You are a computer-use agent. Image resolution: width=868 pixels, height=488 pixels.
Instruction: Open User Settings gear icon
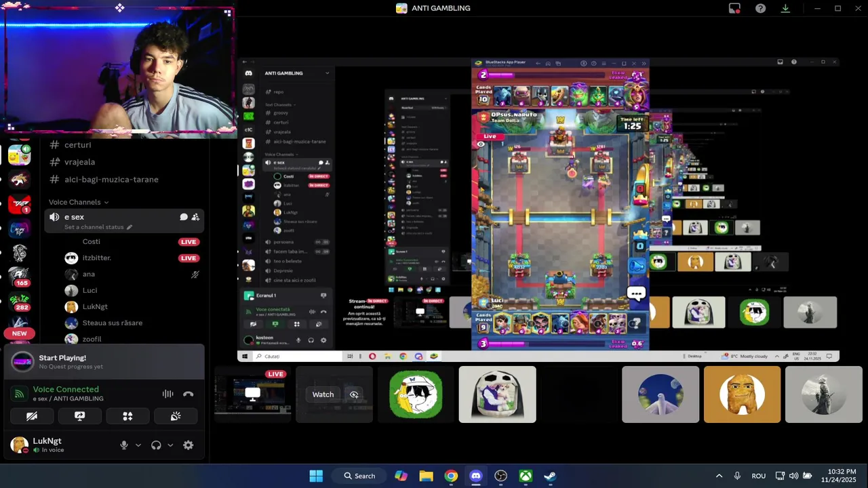coord(189,445)
